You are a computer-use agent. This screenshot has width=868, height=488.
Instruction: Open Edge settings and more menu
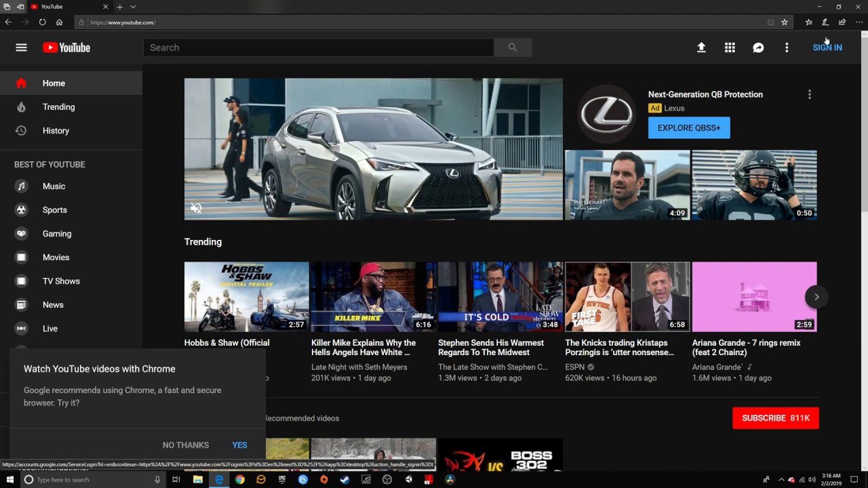pos(859,22)
